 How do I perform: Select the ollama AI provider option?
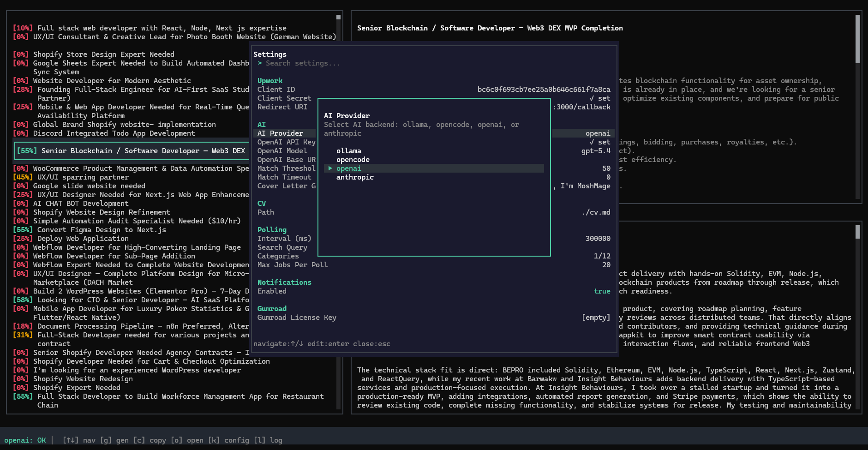click(x=348, y=151)
